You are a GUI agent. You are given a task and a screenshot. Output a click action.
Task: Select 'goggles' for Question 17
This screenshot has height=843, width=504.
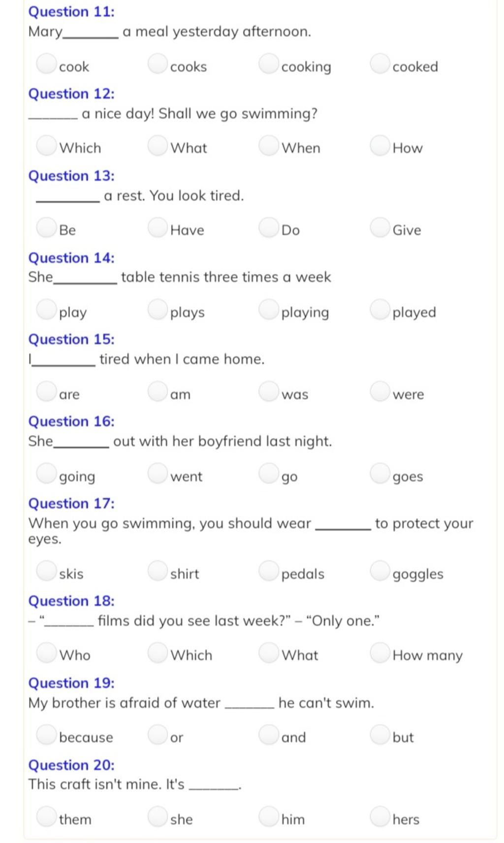[380, 571]
